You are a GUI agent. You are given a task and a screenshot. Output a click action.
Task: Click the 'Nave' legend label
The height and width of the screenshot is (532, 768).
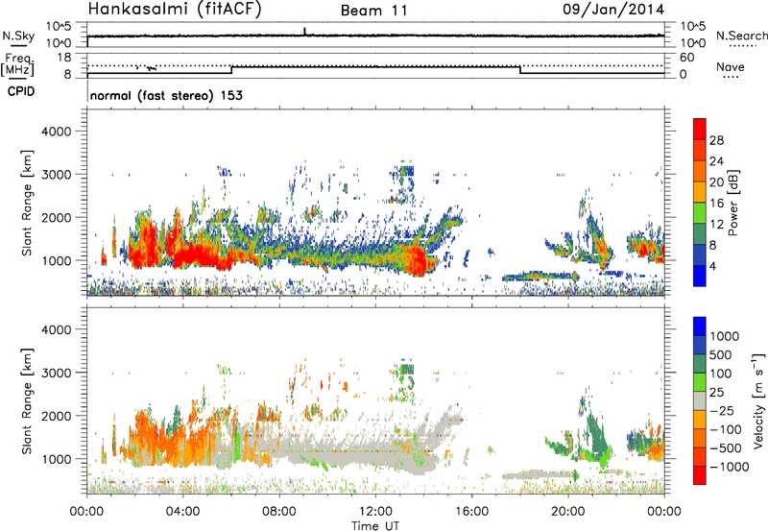731,66
